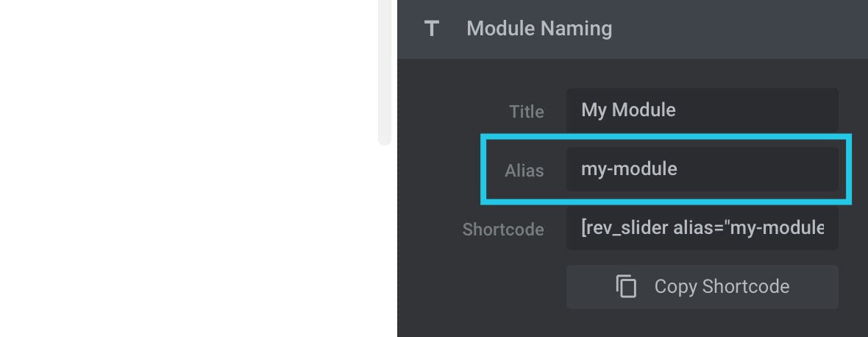Viewport: 868px width, 337px height.
Task: Click the Copy Shortcode text label
Action: coord(722,287)
